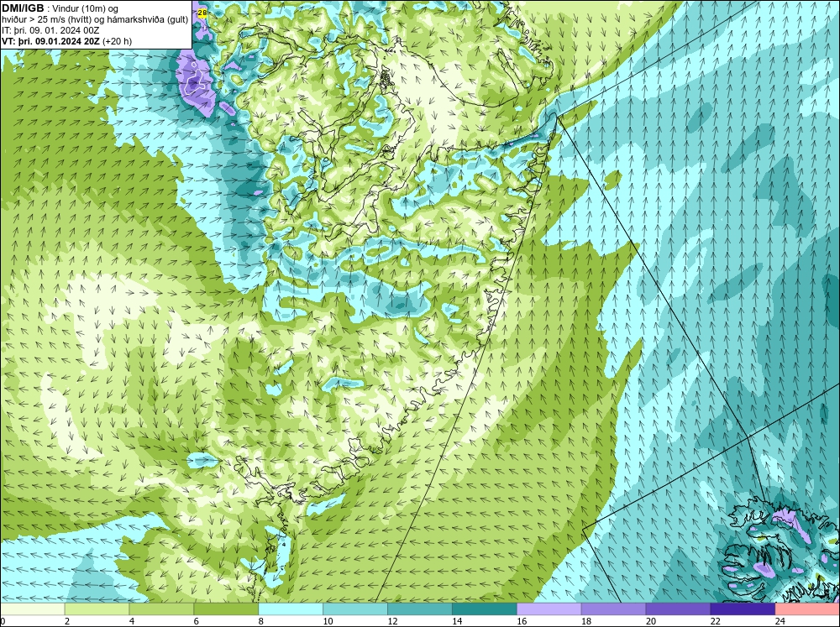Click the teal 12–14 m/s legend swatch

point(420,609)
